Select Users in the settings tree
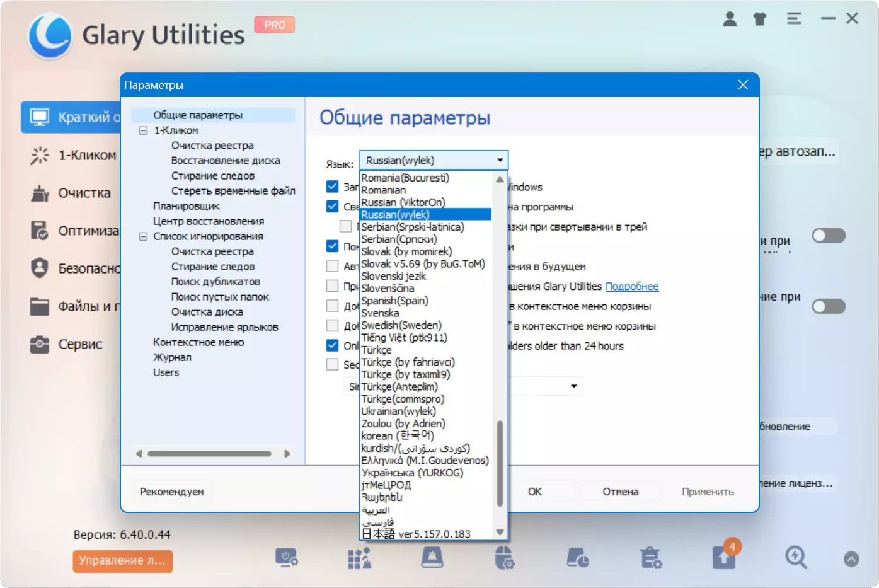The width and height of the screenshot is (879, 588). point(166,372)
